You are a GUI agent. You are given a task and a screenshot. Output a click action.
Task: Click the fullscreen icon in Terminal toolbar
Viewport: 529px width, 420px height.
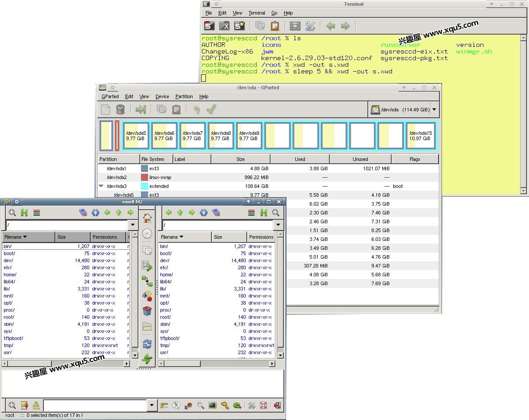pyautogui.click(x=295, y=26)
